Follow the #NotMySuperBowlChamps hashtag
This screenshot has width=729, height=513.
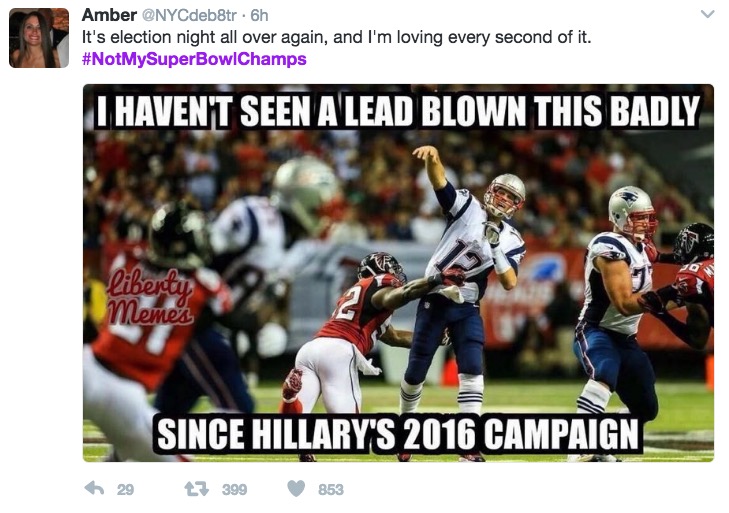pyautogui.click(x=194, y=59)
